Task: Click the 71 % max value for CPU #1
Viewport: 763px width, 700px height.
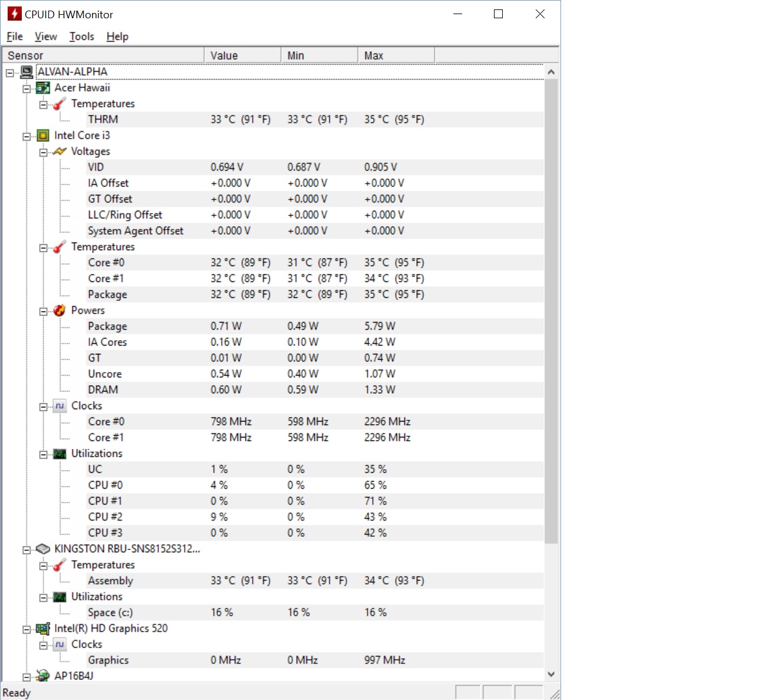Action: [x=376, y=501]
